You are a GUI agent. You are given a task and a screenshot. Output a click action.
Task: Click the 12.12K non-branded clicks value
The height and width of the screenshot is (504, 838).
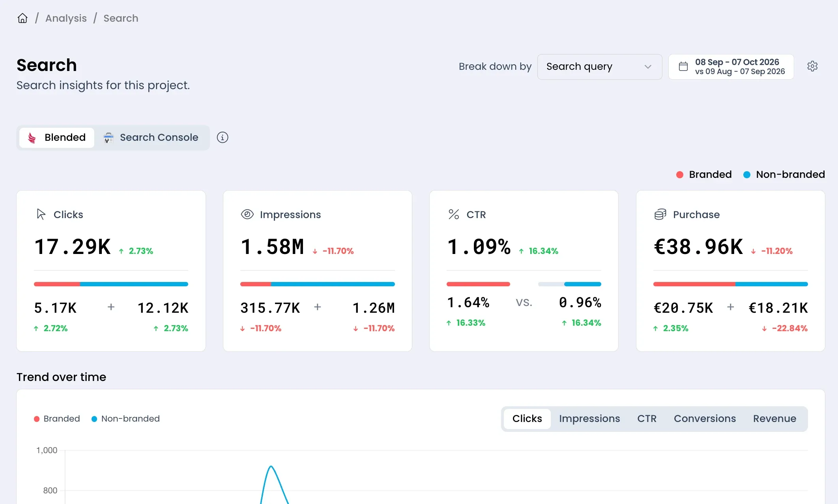pyautogui.click(x=163, y=308)
